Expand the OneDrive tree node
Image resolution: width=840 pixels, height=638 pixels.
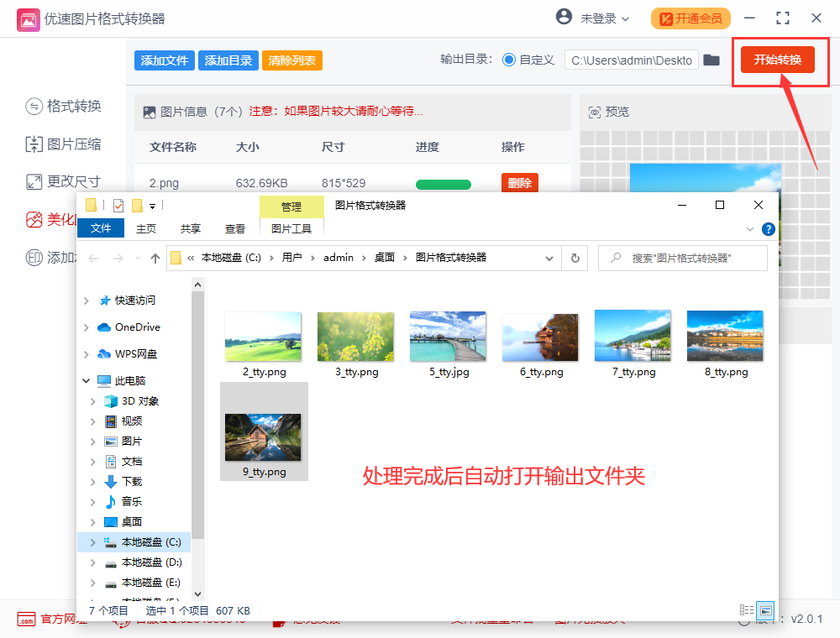[x=87, y=327]
